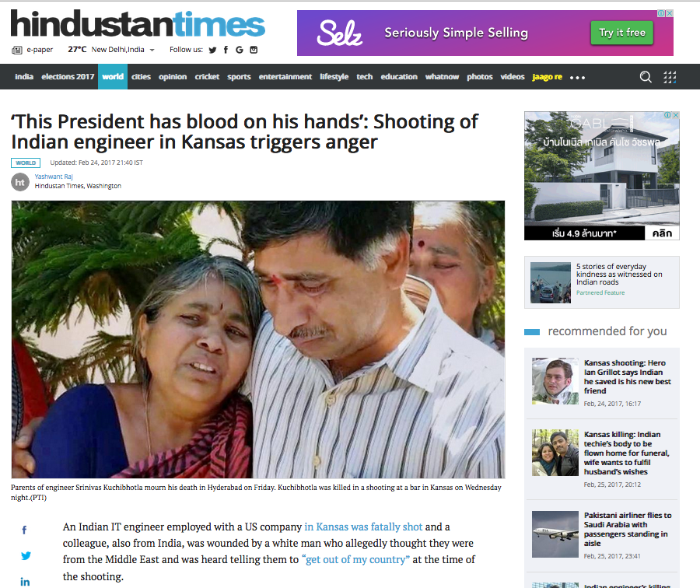
Task: Click the WORLD category tag
Action: point(26,163)
